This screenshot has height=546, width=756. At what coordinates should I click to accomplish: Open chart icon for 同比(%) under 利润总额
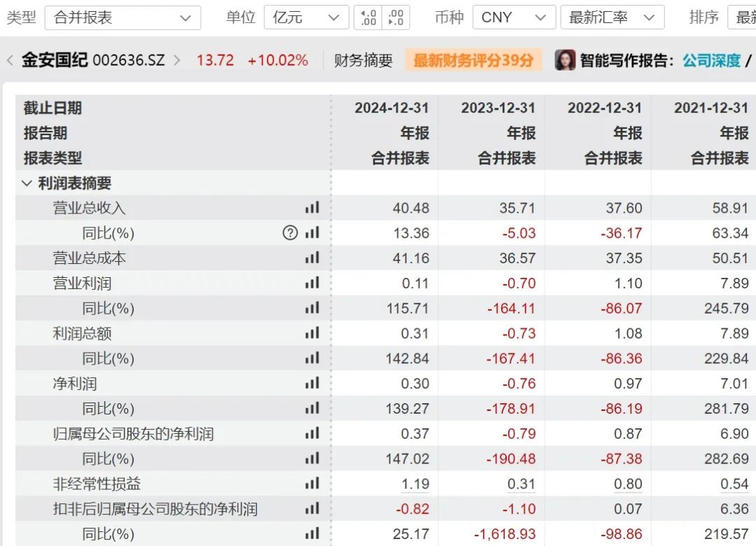coord(312,358)
